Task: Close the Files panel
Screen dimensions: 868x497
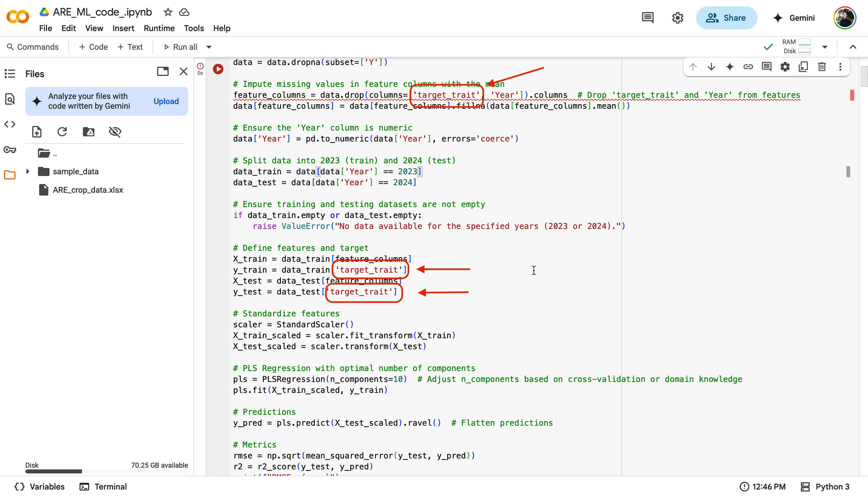Action: tap(184, 71)
